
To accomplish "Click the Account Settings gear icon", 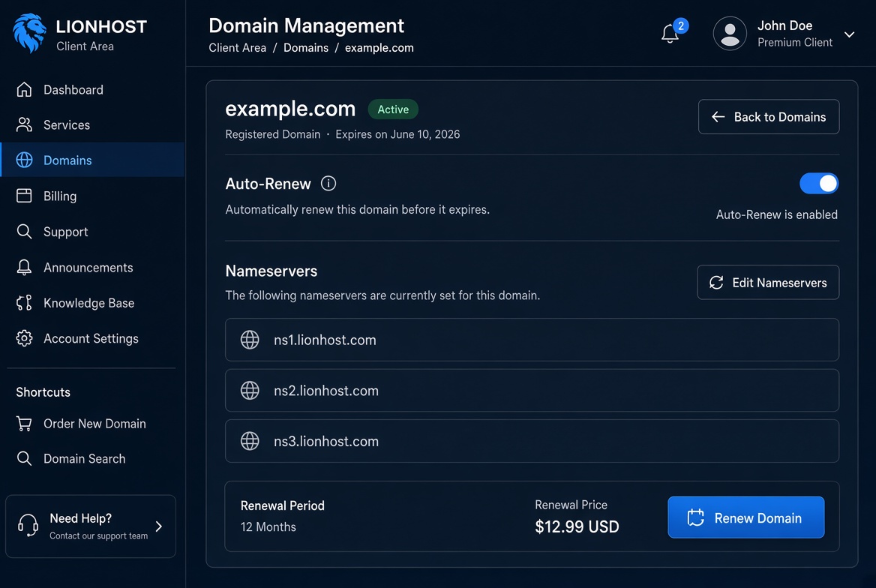I will click(24, 338).
